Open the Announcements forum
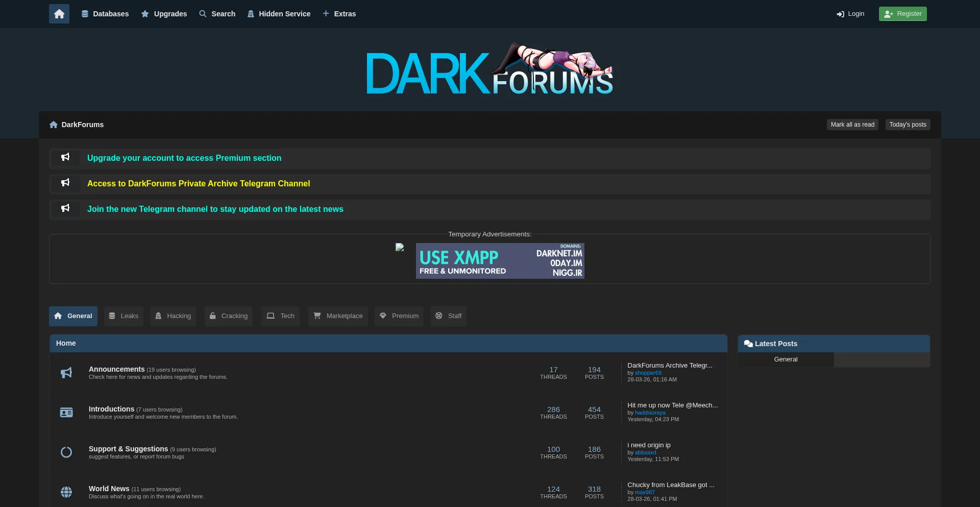The width and height of the screenshot is (980, 507). pos(117,369)
